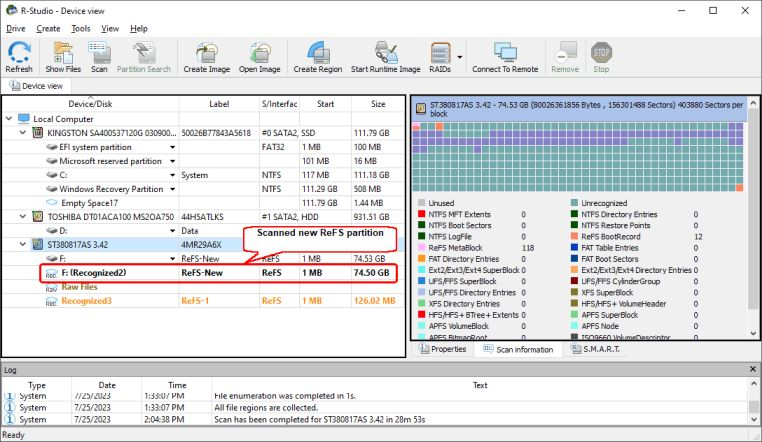
Task: Collapse the KINGSTON disk node
Action: point(22,133)
